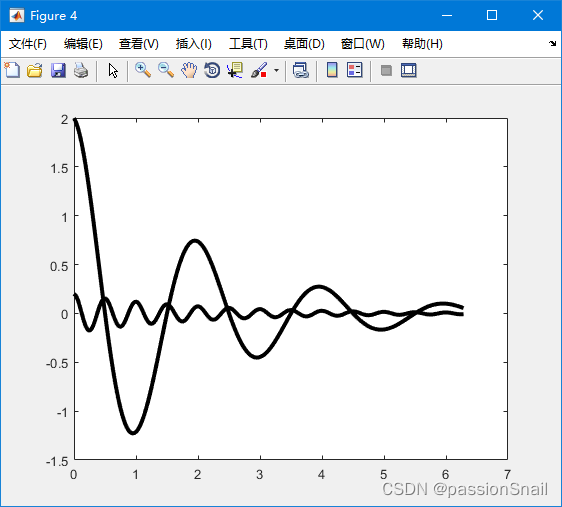Expand the brush color dropdown arrow

tap(276, 70)
